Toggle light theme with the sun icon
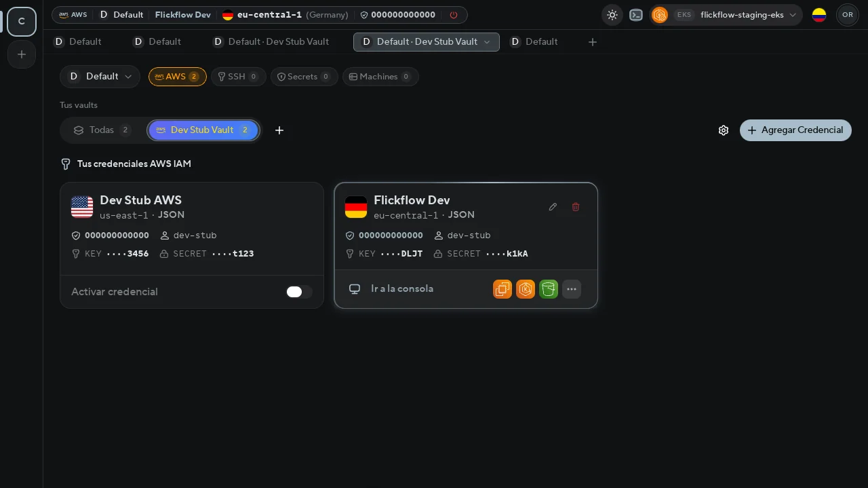Image resolution: width=868 pixels, height=488 pixels. 612,15
